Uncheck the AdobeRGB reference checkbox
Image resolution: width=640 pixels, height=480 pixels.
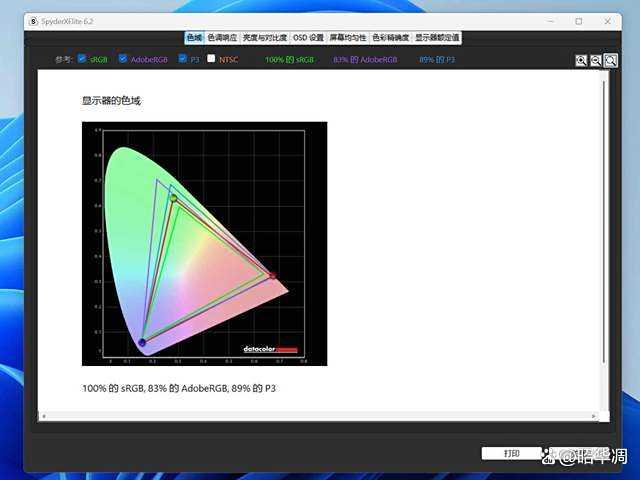(x=122, y=58)
